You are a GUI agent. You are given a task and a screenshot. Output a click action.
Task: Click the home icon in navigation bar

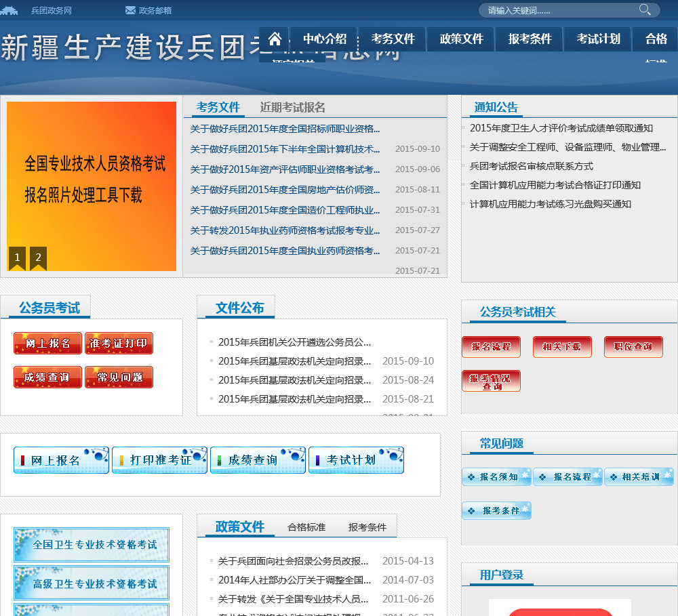275,39
